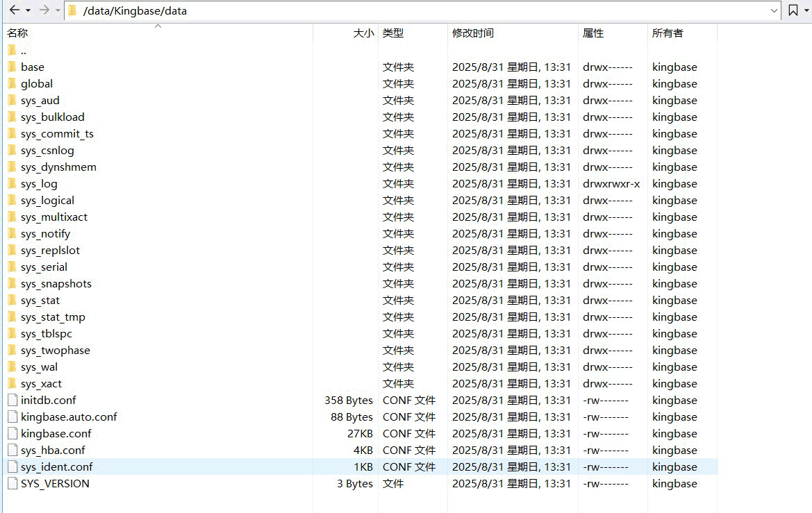Select the sys_commit_ts folder icon
This screenshot has height=513, width=812.
tap(13, 133)
